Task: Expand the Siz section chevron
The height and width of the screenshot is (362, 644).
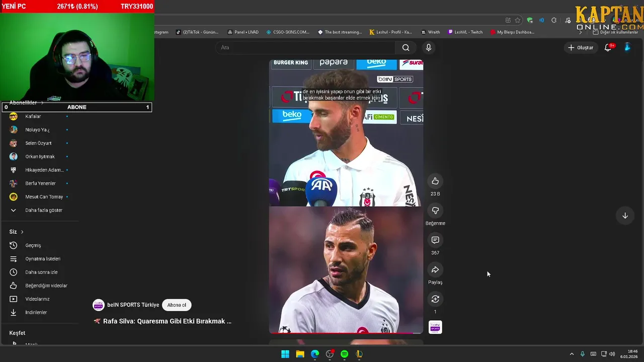Action: pos(22,232)
